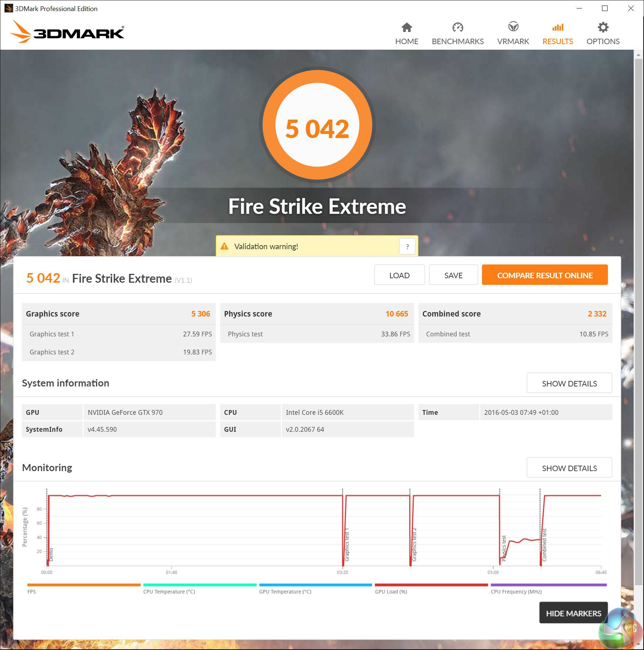The image size is (644, 650).
Task: Click the Fire Strike Extreme banner title
Action: pos(317,206)
